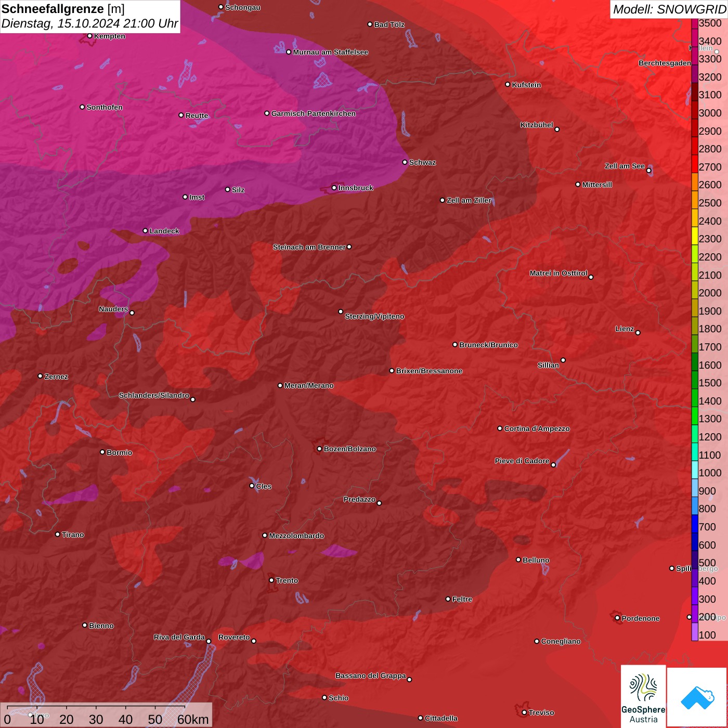Viewport: 728px width, 728px height.
Task: Click the 2200 legend value
Action: pyautogui.click(x=710, y=257)
